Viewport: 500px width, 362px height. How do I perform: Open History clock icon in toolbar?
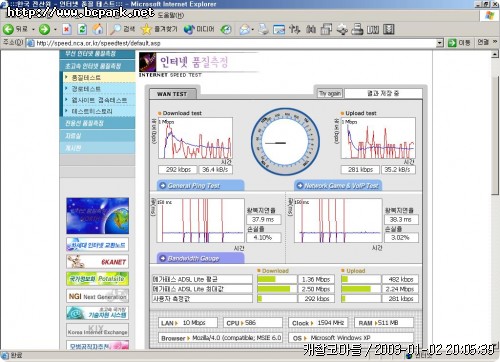pos(226,29)
